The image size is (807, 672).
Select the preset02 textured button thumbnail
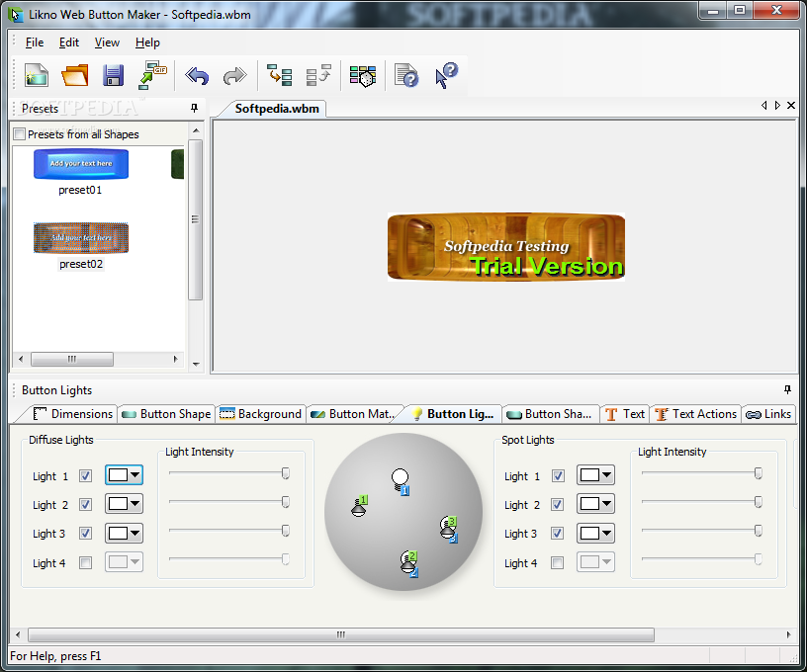click(x=81, y=238)
